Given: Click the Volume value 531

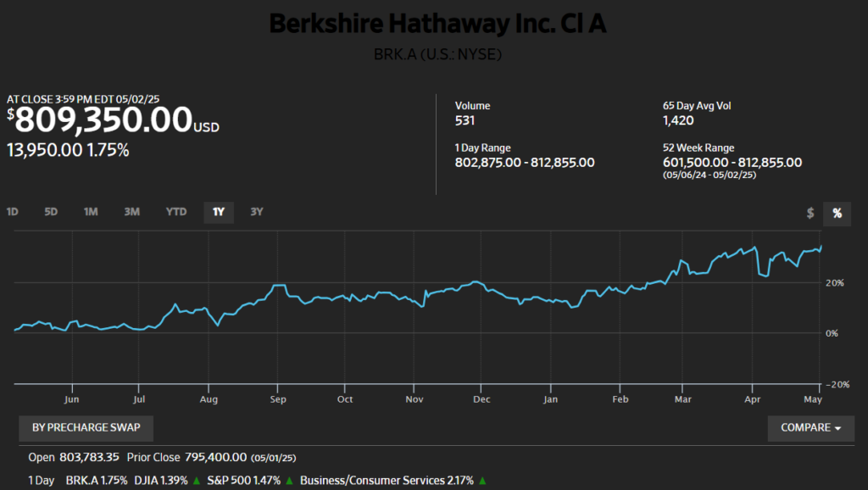Looking at the screenshot, I should (465, 120).
